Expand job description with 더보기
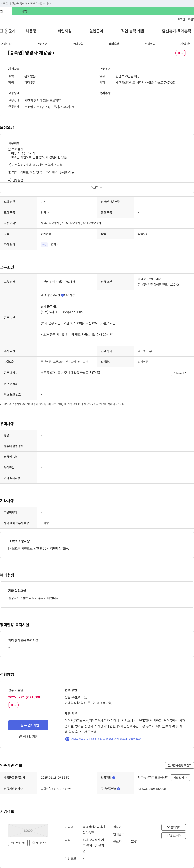Image resolution: width=194 pixels, height=868 pixels. point(96,188)
